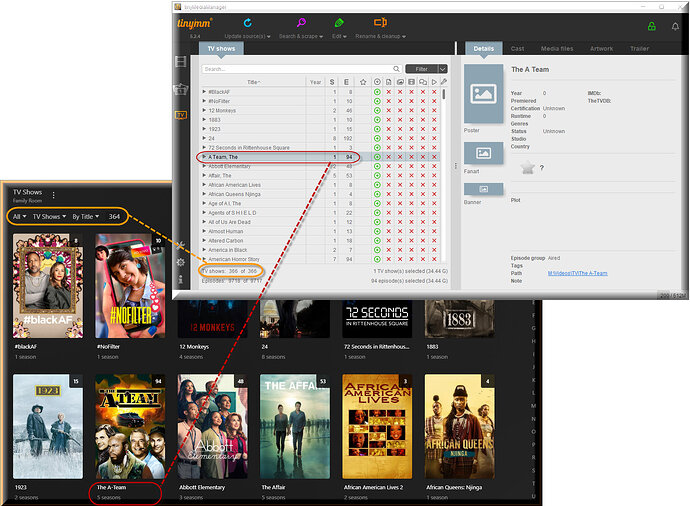The height and width of the screenshot is (506, 690).
Task: Click the Search & scrape magnifier icon
Action: click(301, 22)
